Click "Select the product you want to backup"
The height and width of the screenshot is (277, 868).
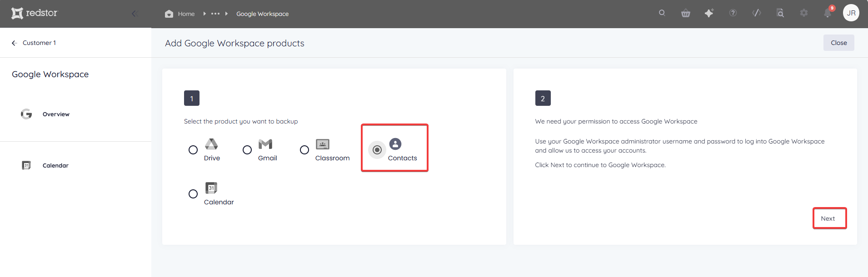point(241,121)
